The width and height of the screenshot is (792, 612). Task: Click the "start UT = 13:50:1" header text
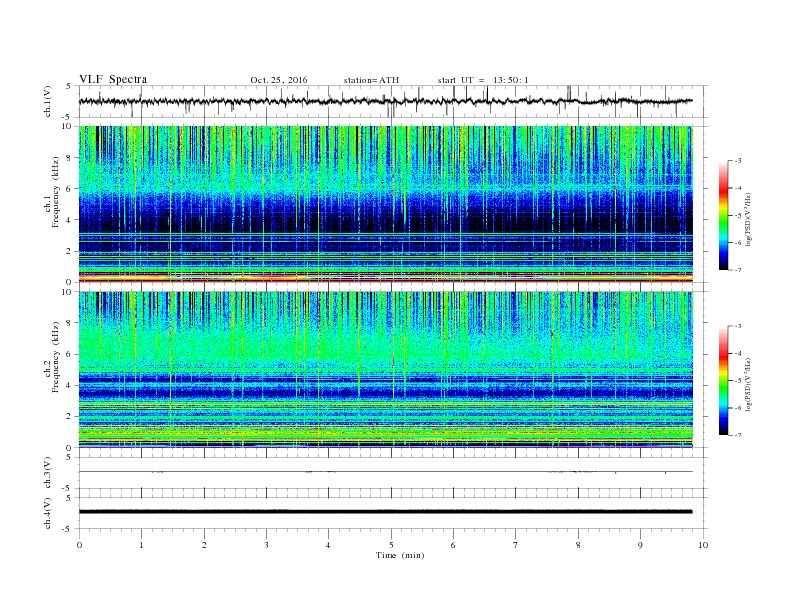[483, 80]
